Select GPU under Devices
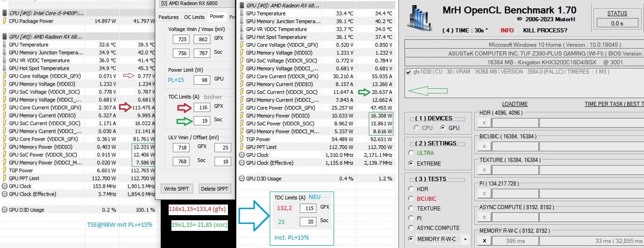Viewport: 644px width, 248px height. coord(443,128)
